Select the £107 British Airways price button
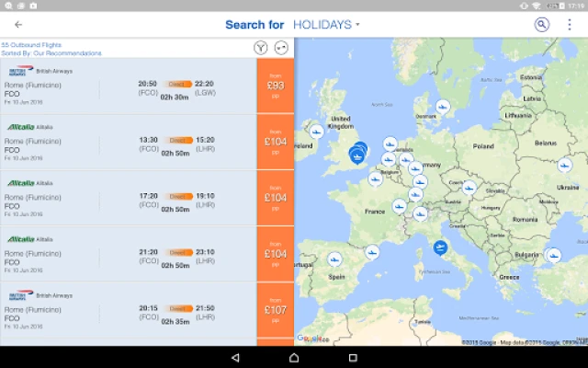Screen dimensions: 588x368 (276, 310)
